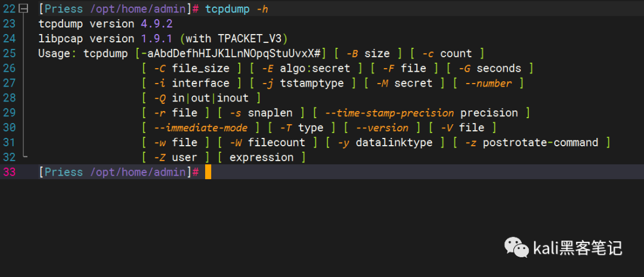
Task: Click the text 'TPACKET_V3'
Action: point(250,39)
